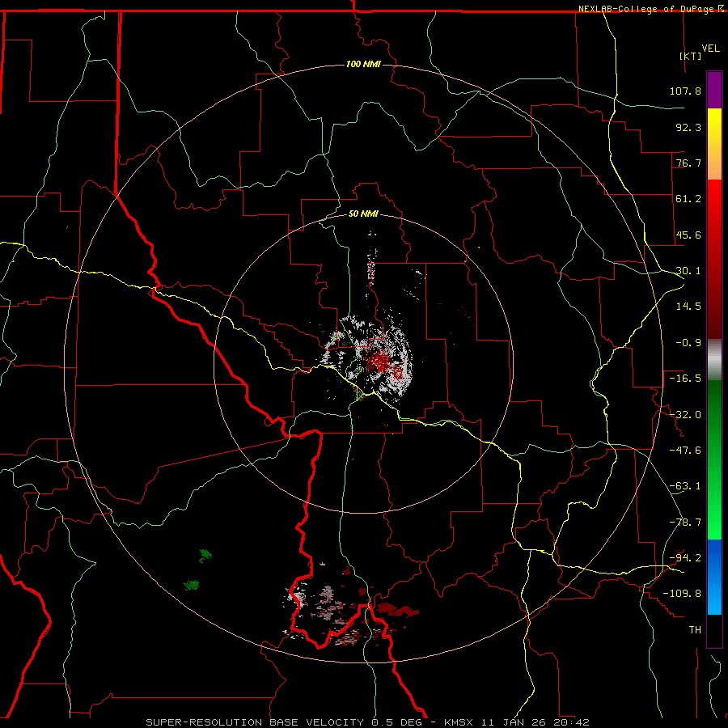Click the -32.0 velocity scale value
This screenshot has height=728, width=728.
click(685, 415)
